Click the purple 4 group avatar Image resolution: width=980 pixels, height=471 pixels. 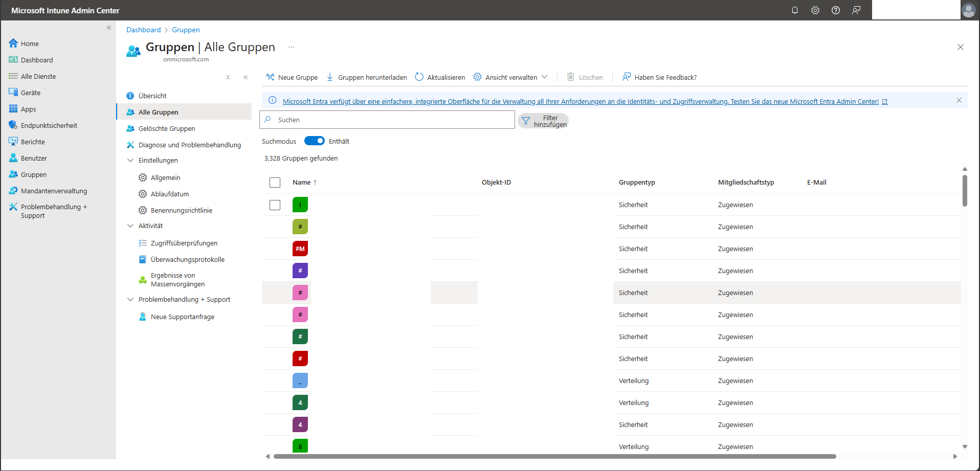click(300, 424)
